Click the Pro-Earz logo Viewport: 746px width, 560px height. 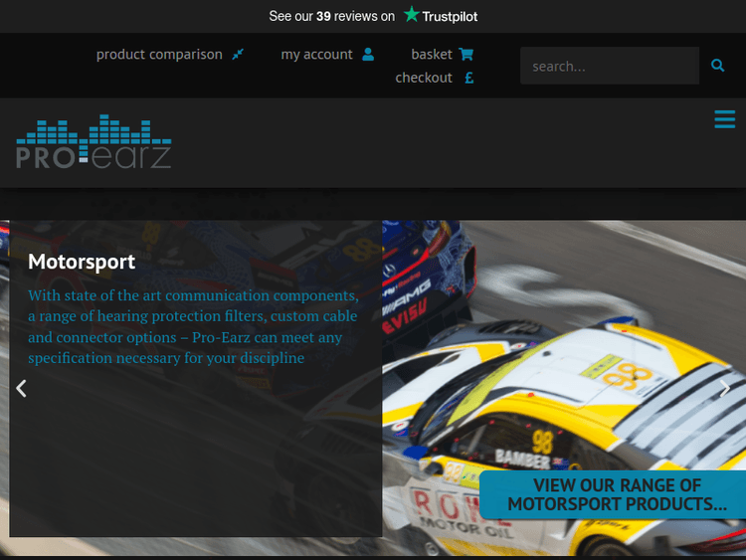point(93,142)
